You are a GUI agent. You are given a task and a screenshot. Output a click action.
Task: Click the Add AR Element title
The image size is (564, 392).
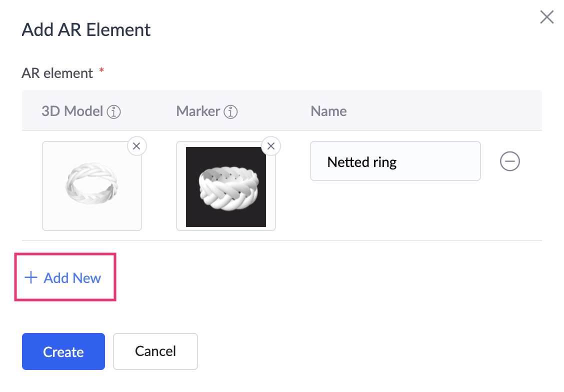point(86,30)
